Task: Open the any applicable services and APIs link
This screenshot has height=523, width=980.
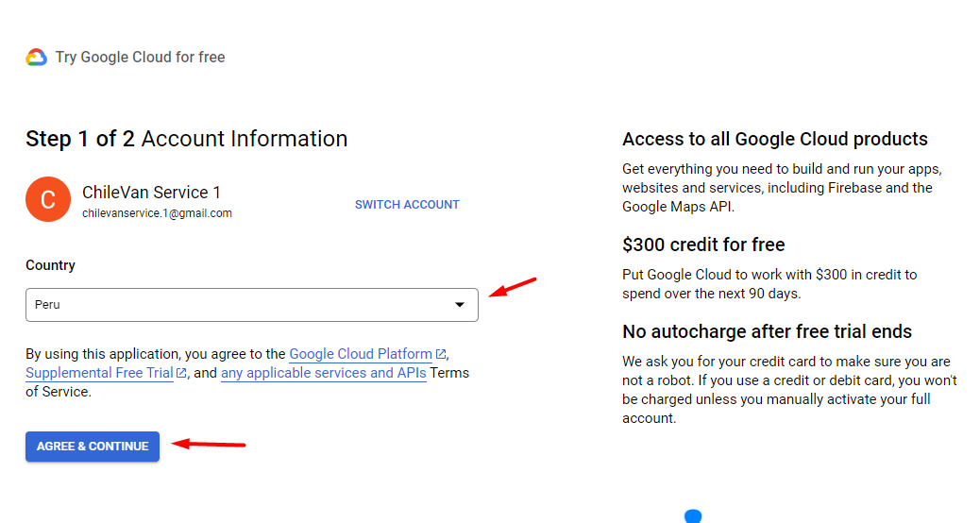Action: click(324, 373)
